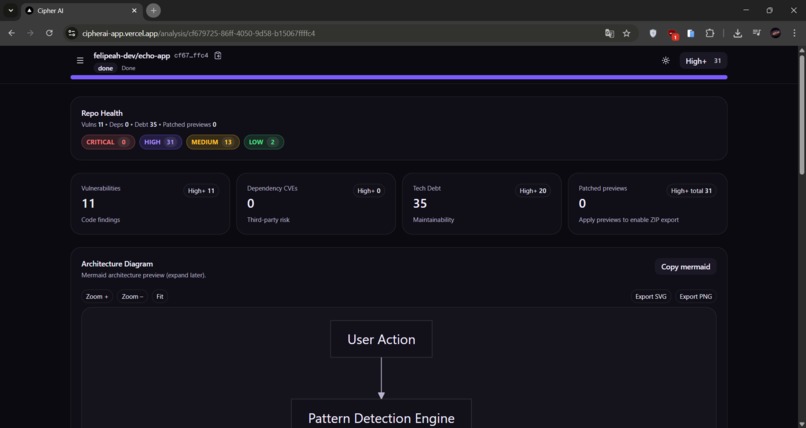Click the felipeah-dev/echo-app repo title
This screenshot has height=428, width=806.
coord(132,55)
